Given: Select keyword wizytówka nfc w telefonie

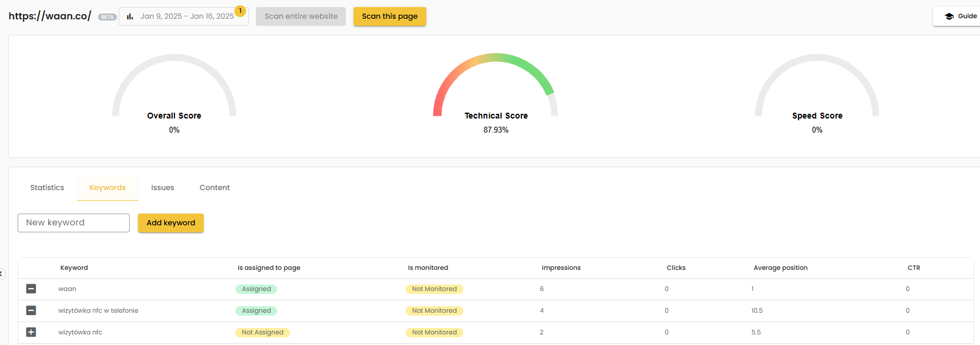Looking at the screenshot, I should (x=98, y=310).
